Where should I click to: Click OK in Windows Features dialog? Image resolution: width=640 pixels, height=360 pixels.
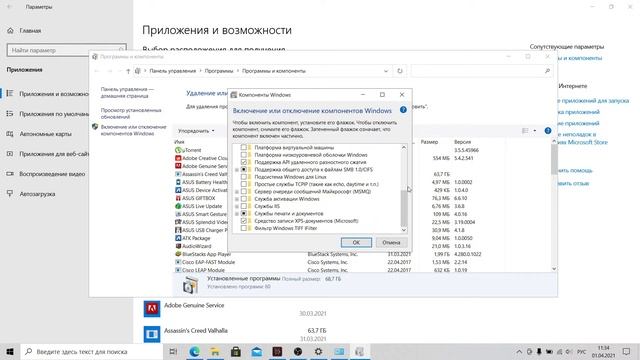pyautogui.click(x=356, y=242)
